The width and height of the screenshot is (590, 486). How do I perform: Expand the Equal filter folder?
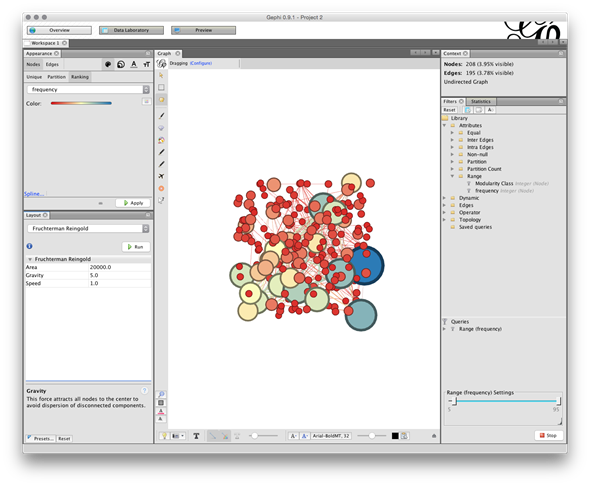click(452, 133)
